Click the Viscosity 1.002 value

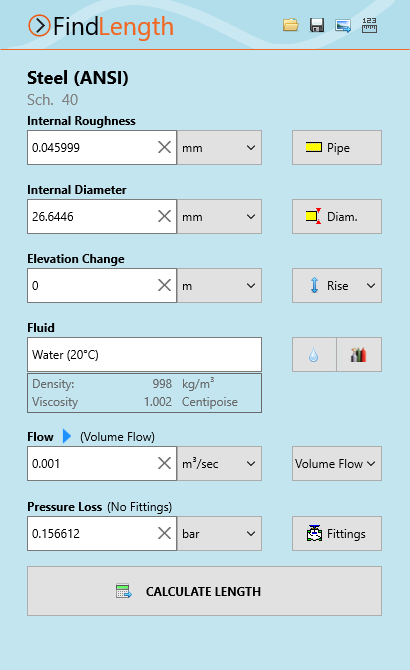pyautogui.click(x=158, y=402)
